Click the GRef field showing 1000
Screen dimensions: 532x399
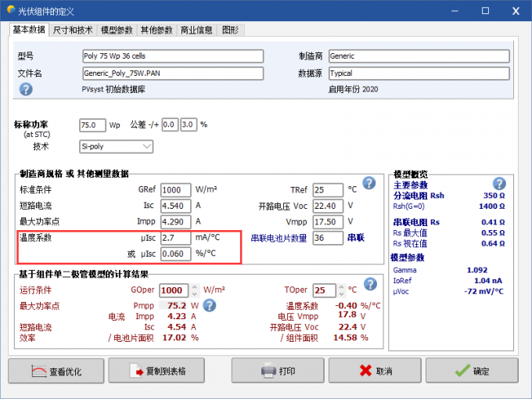tap(175, 189)
